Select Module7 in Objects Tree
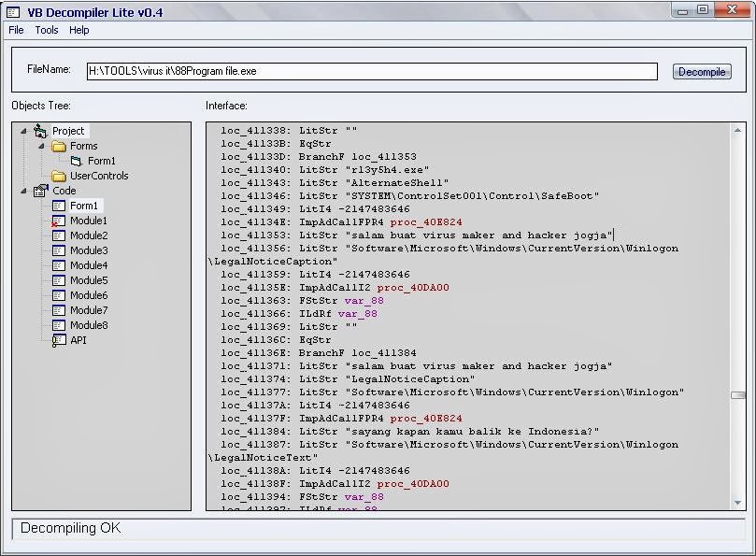The height and width of the screenshot is (556, 756). pos(89,310)
